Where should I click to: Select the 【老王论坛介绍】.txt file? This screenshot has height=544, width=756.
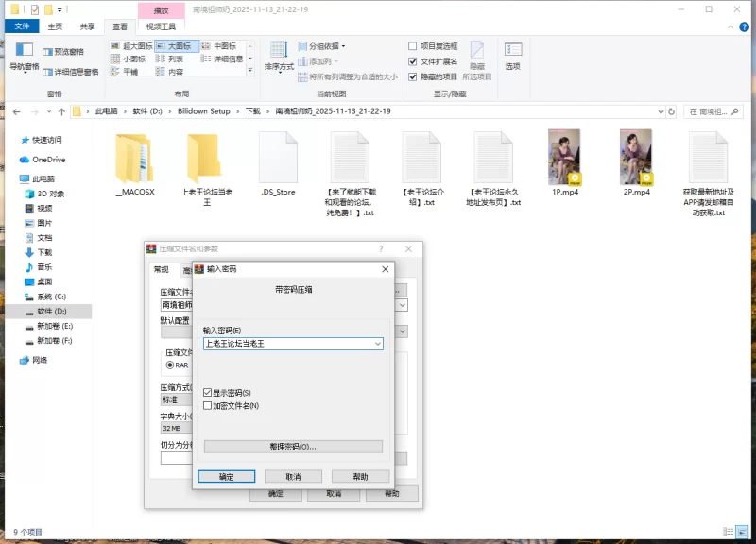pyautogui.click(x=421, y=169)
